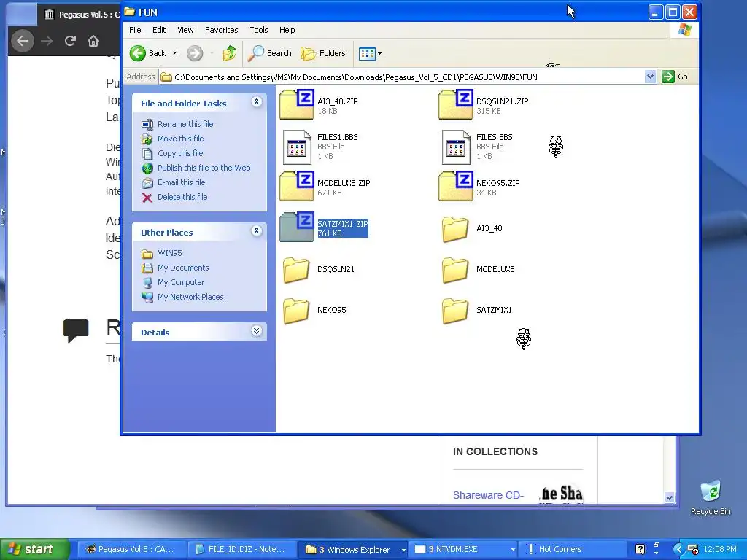747x560 pixels.
Task: Click the help question mark tray icon
Action: 640,549
